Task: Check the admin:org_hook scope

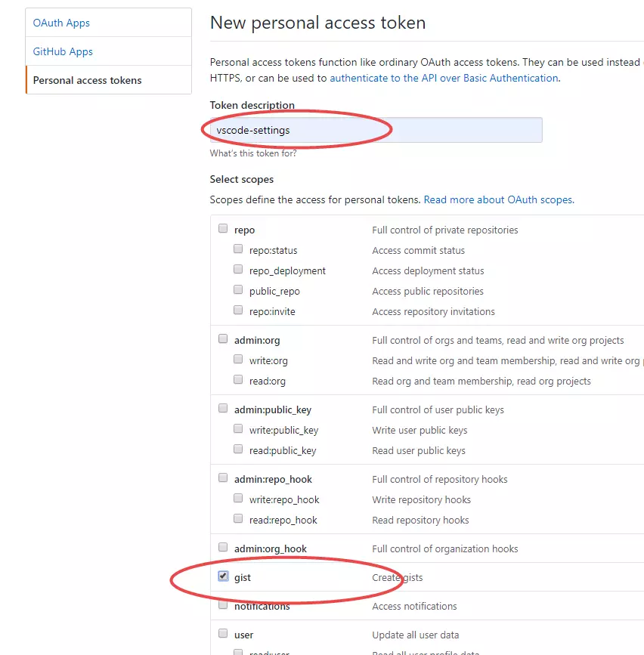Action: [222, 546]
